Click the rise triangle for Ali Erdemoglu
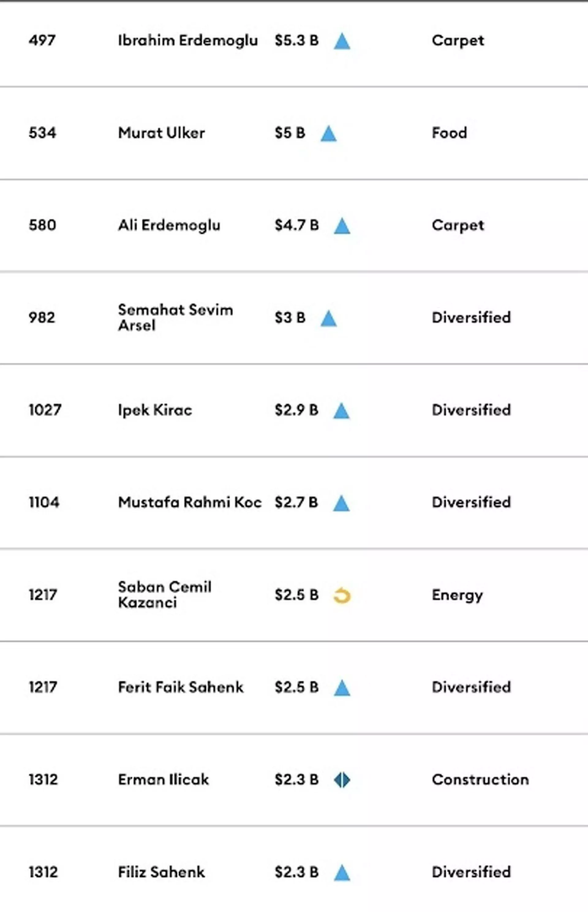 342,226
